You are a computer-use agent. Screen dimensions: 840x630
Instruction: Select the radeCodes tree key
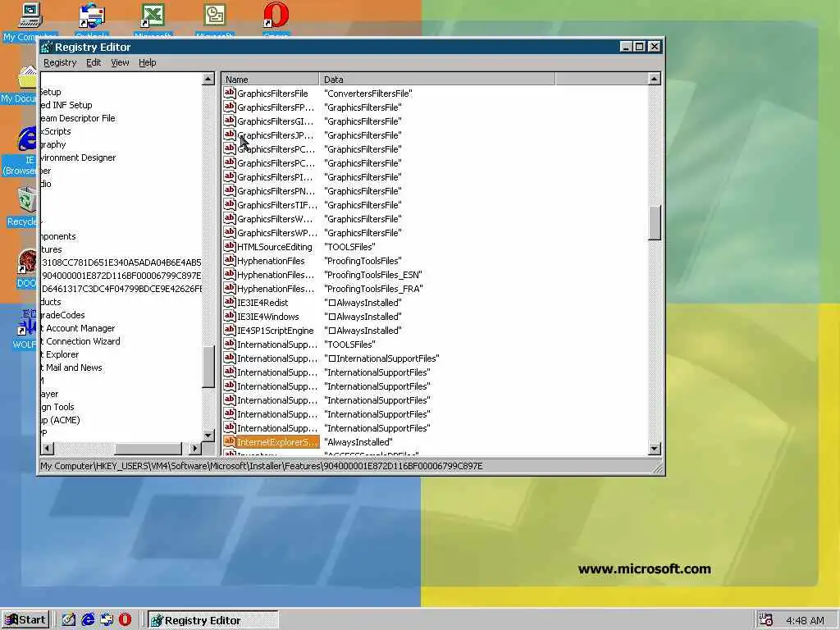(63, 315)
